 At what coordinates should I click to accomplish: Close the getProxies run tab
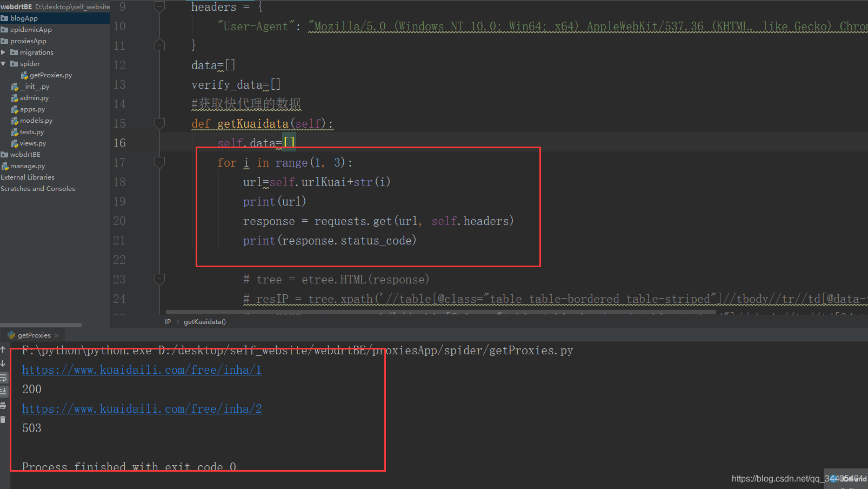pyautogui.click(x=57, y=335)
